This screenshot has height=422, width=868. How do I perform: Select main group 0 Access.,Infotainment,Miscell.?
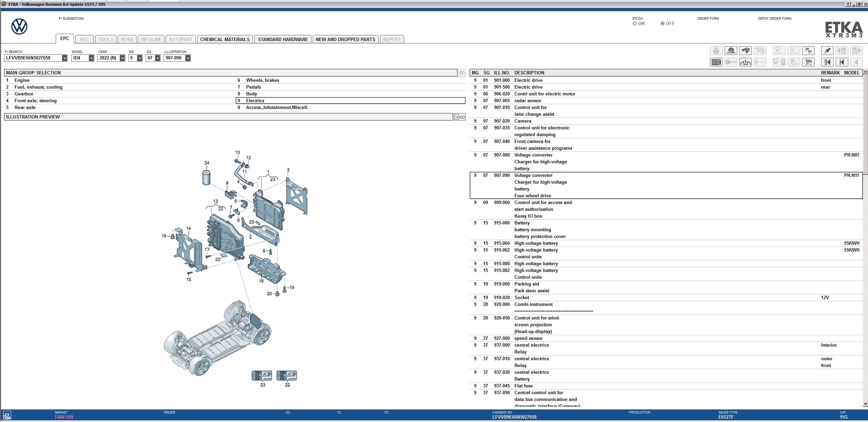(350, 108)
